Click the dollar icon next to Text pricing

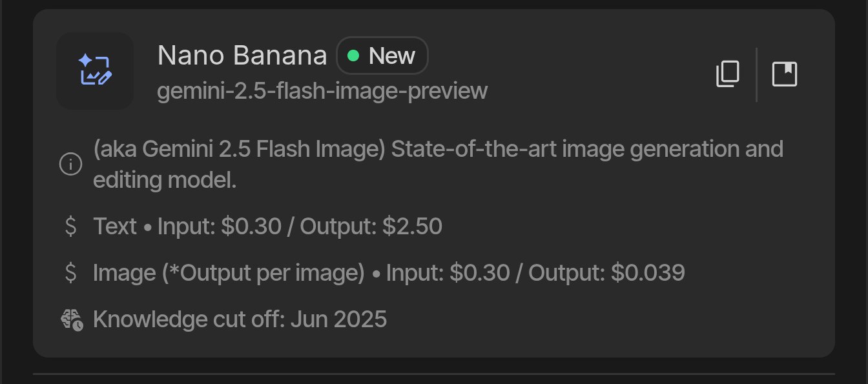coord(70,227)
